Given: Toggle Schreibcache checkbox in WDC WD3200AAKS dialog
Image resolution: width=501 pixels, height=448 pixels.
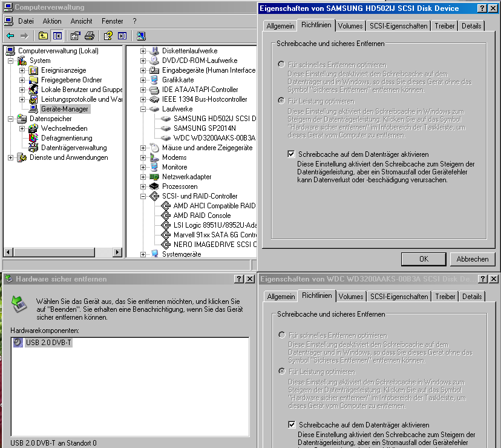Looking at the screenshot, I should pyautogui.click(x=292, y=424).
